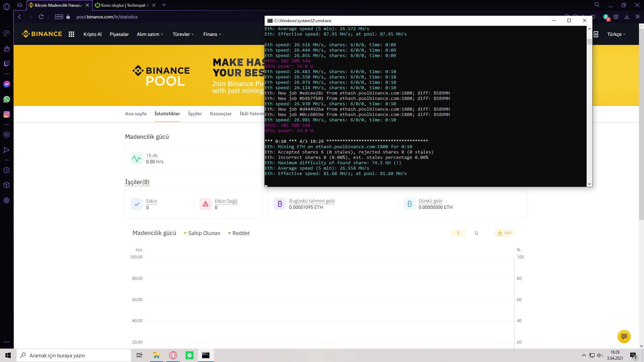The height and width of the screenshot is (362, 644).
Task: Click the Binance apps grid icon
Action: tap(71, 34)
